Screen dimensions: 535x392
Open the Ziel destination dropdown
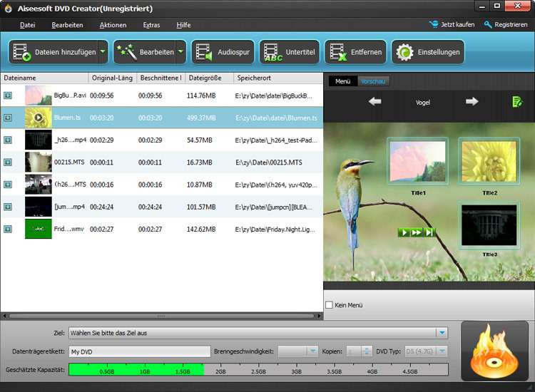[x=442, y=333]
